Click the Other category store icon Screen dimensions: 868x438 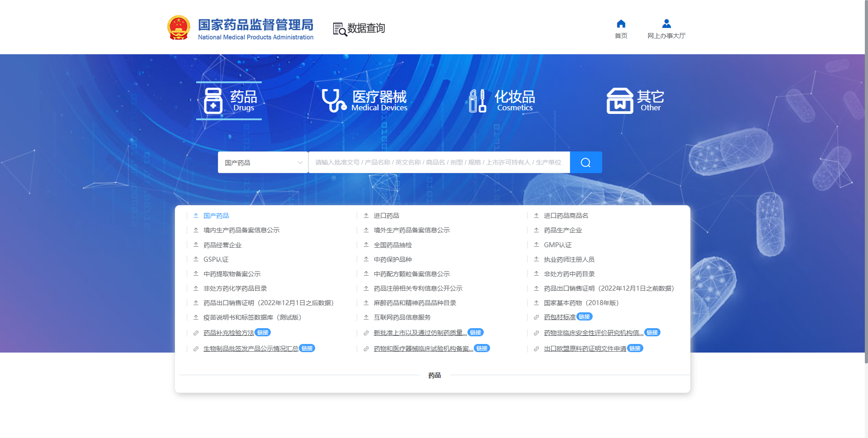coord(619,101)
